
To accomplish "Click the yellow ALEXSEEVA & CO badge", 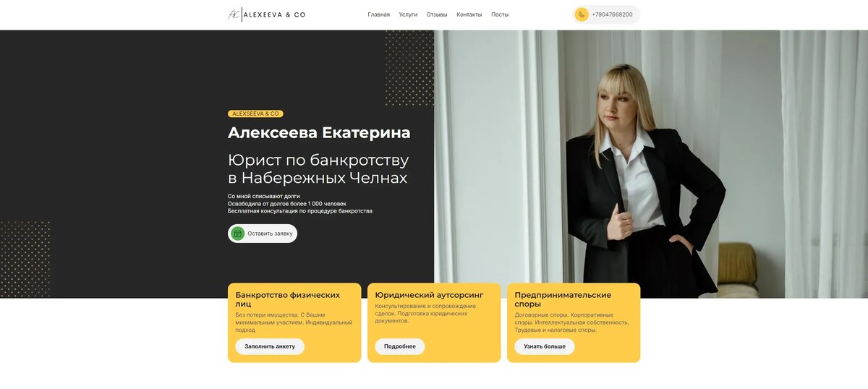I will coord(255,114).
